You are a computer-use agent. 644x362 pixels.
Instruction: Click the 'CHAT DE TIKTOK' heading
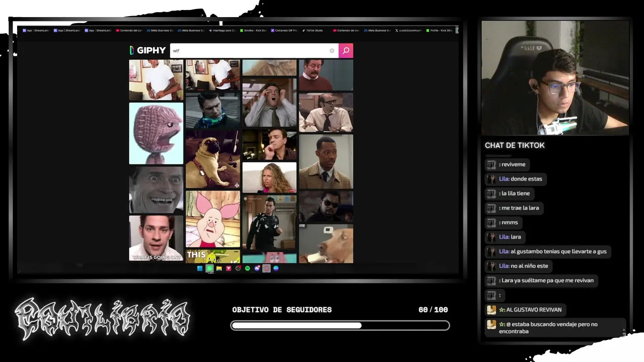pyautogui.click(x=515, y=145)
